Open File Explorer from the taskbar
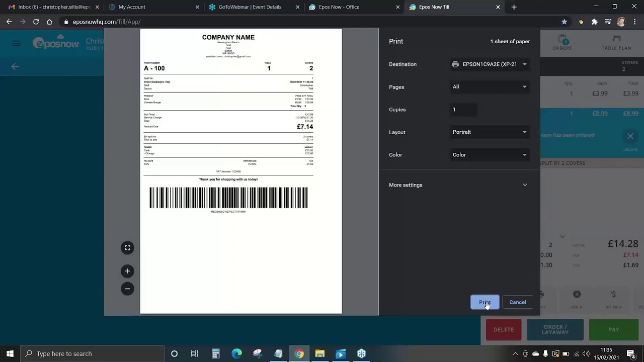Image resolution: width=644 pixels, height=362 pixels. click(x=319, y=353)
